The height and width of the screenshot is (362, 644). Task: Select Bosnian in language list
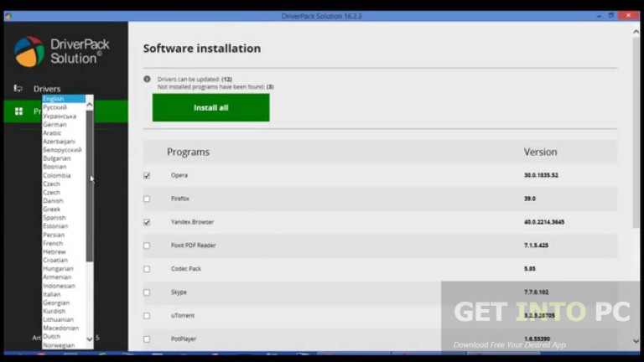[x=55, y=167]
